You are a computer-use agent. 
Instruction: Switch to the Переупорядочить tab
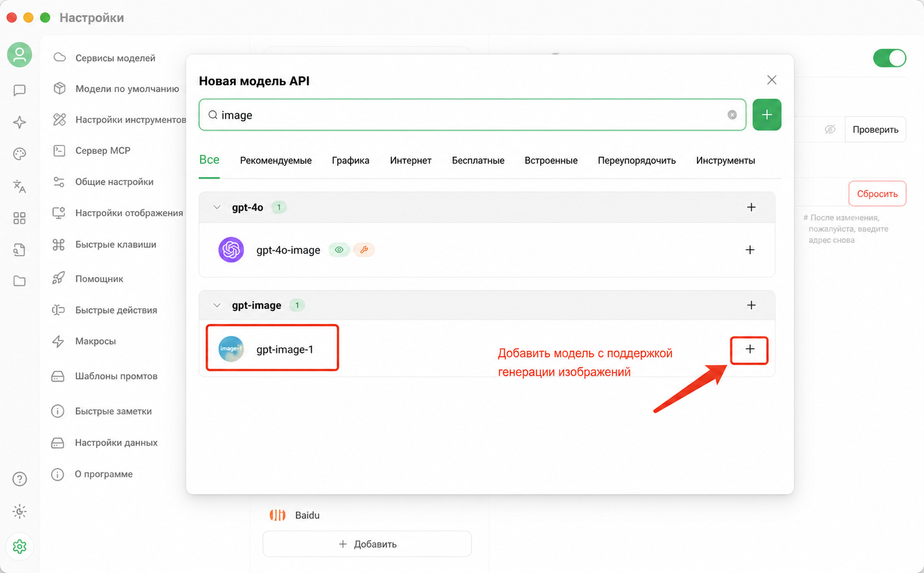coord(637,161)
